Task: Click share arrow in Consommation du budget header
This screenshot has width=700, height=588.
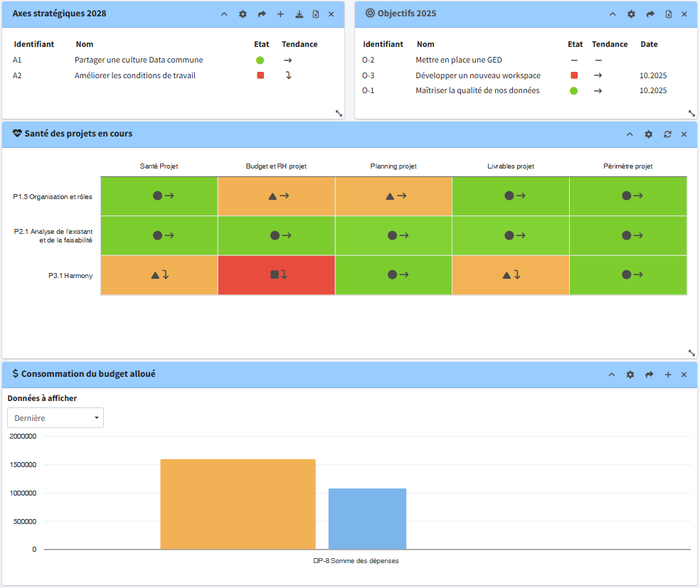Action: click(649, 375)
